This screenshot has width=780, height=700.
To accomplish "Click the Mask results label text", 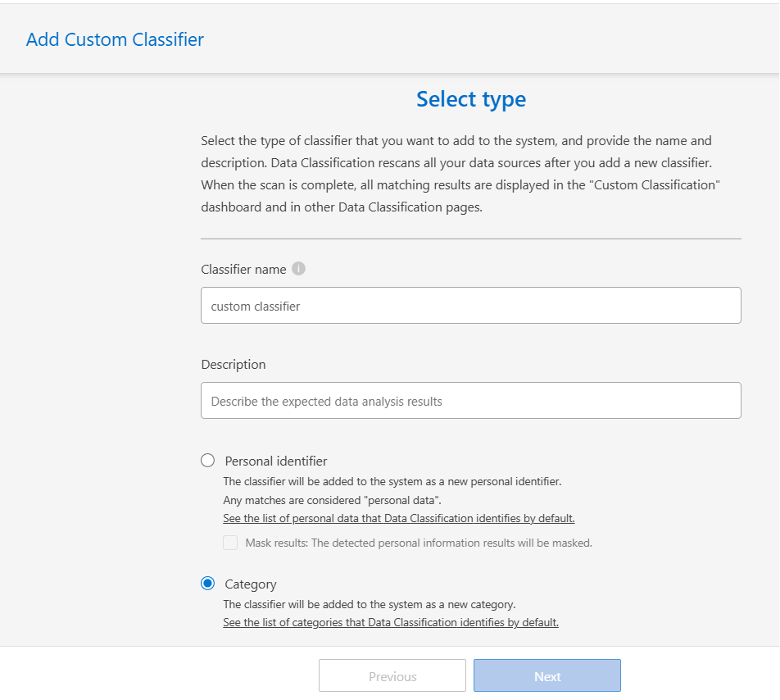I will 418,543.
